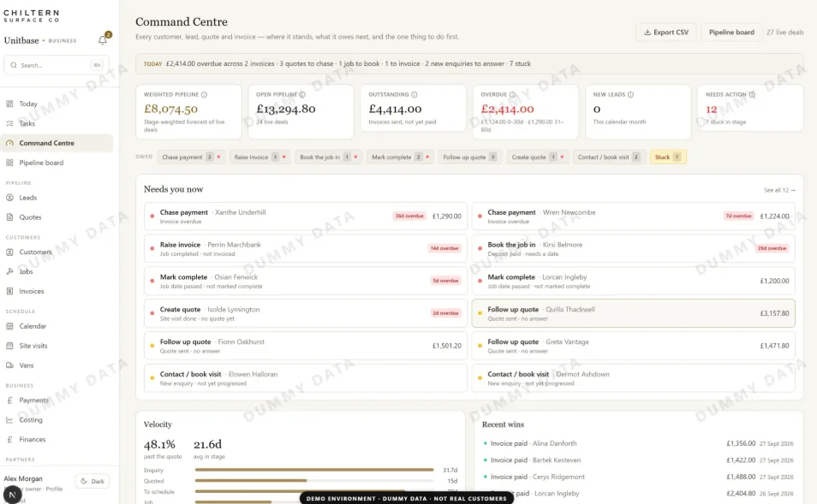Click Invoice paid Alina Danforth row
The image size is (817, 504).
638,443
